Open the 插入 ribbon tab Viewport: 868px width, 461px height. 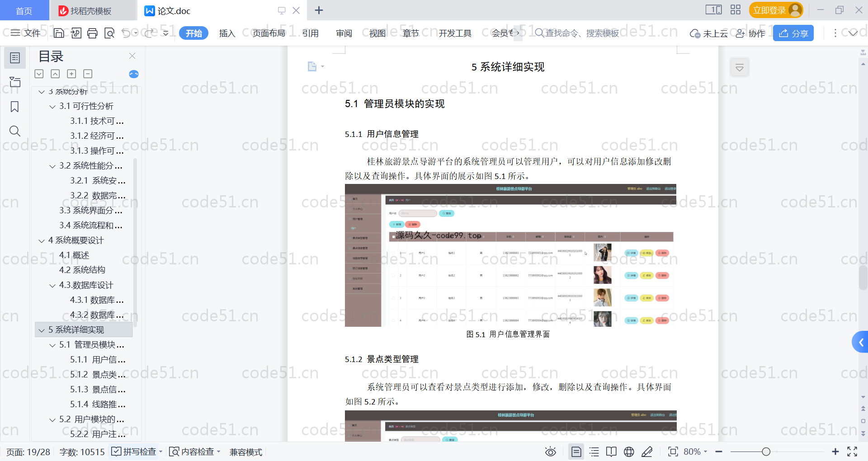click(227, 33)
